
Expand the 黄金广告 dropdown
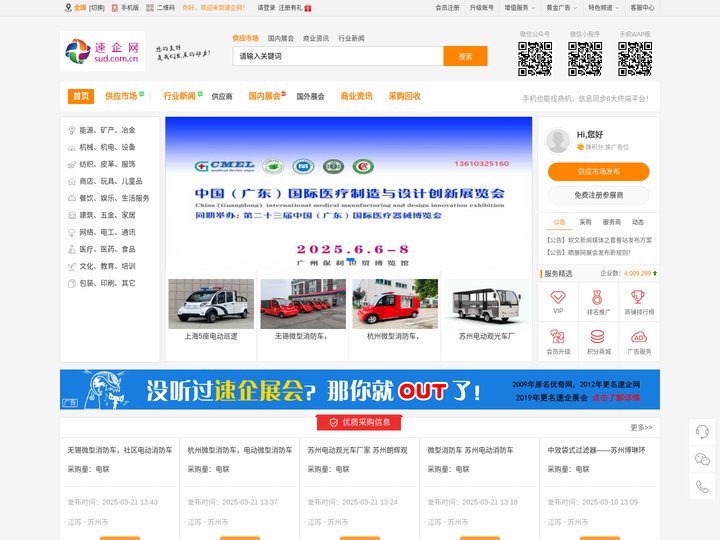pos(562,8)
